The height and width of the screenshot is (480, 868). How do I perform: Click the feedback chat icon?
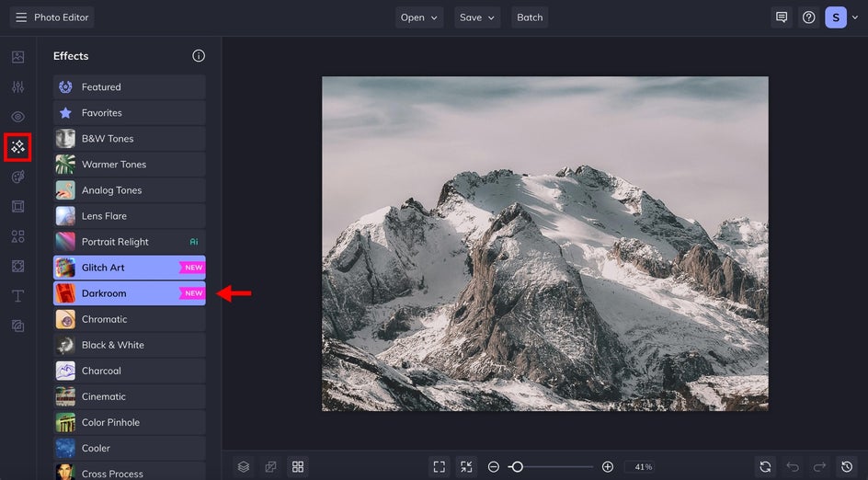click(782, 17)
